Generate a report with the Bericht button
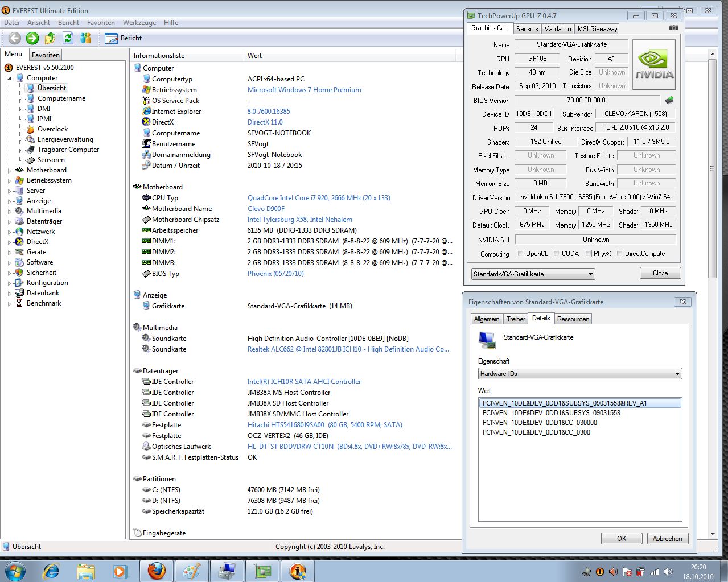Screen dimensions: 728x582 tap(124, 38)
